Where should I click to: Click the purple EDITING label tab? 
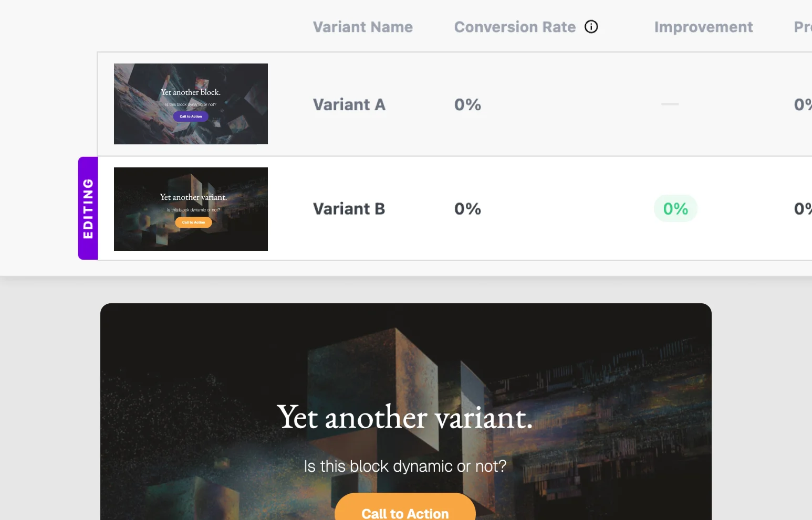[88, 208]
